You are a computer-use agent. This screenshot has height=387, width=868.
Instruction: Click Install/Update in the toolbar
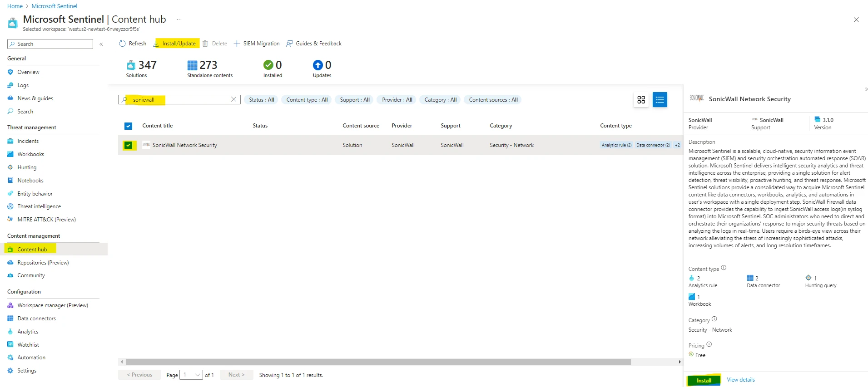[176, 44]
